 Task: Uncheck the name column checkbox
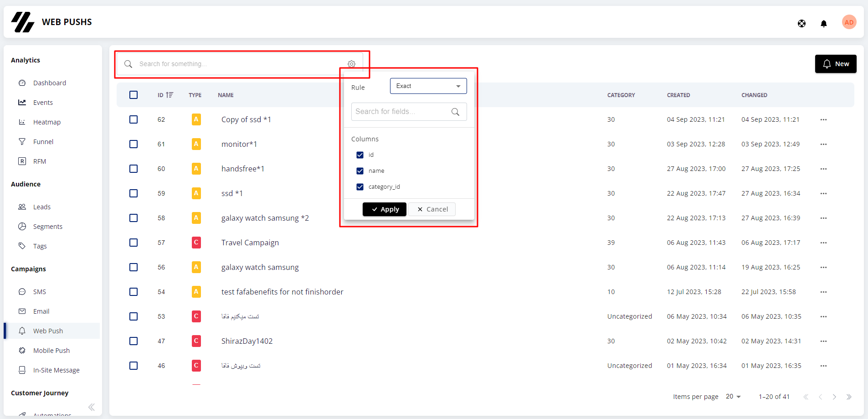pos(360,171)
